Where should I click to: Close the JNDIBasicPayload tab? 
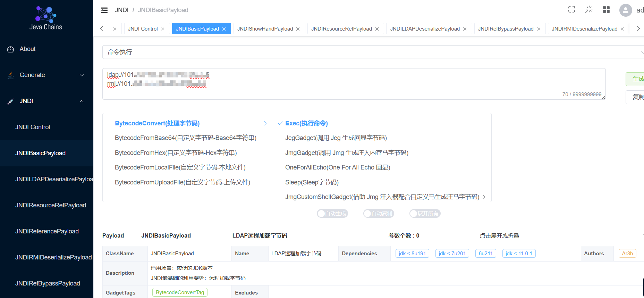click(224, 29)
